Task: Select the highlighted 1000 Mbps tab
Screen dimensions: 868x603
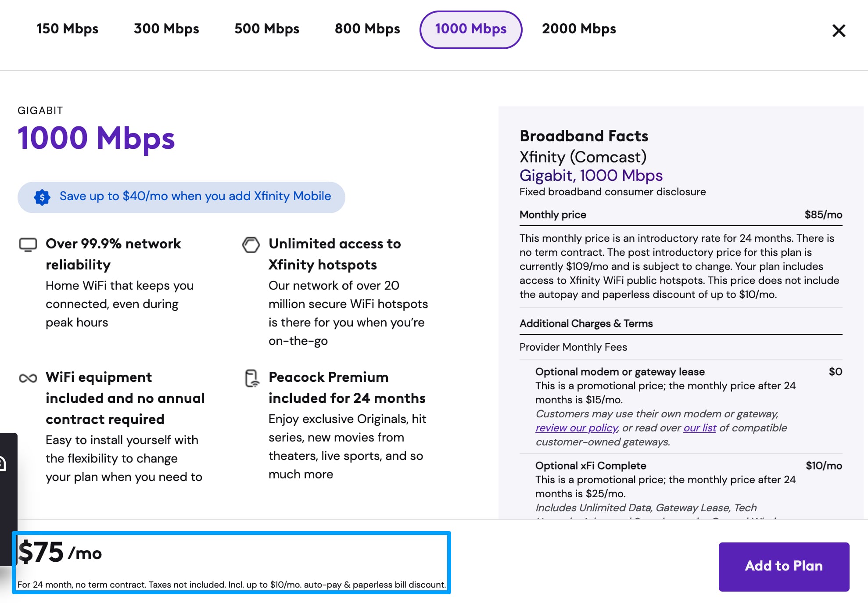Action: pyautogui.click(x=470, y=29)
